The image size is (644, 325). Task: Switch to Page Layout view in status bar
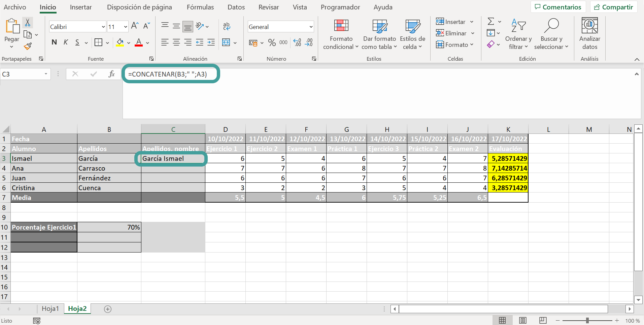tap(522, 321)
